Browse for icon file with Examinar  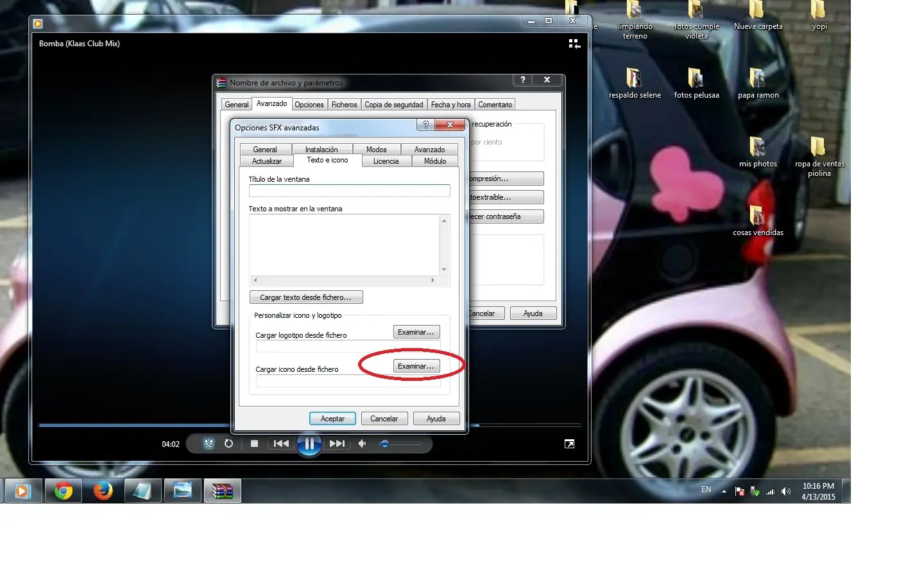click(x=416, y=366)
